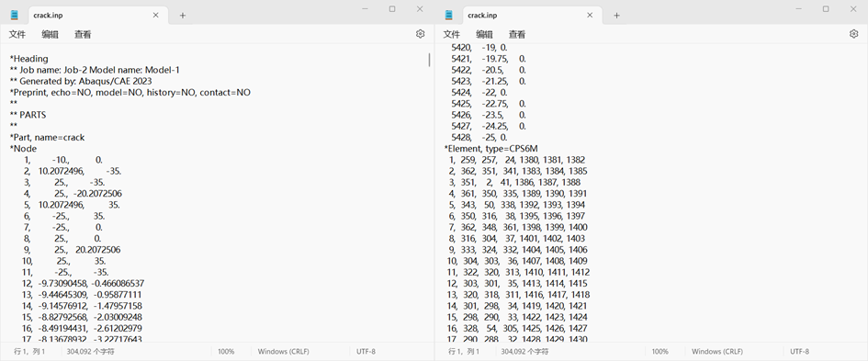The width and height of the screenshot is (868, 361).
Task: Click node 9 line with 20.2072506
Action: click(72, 250)
